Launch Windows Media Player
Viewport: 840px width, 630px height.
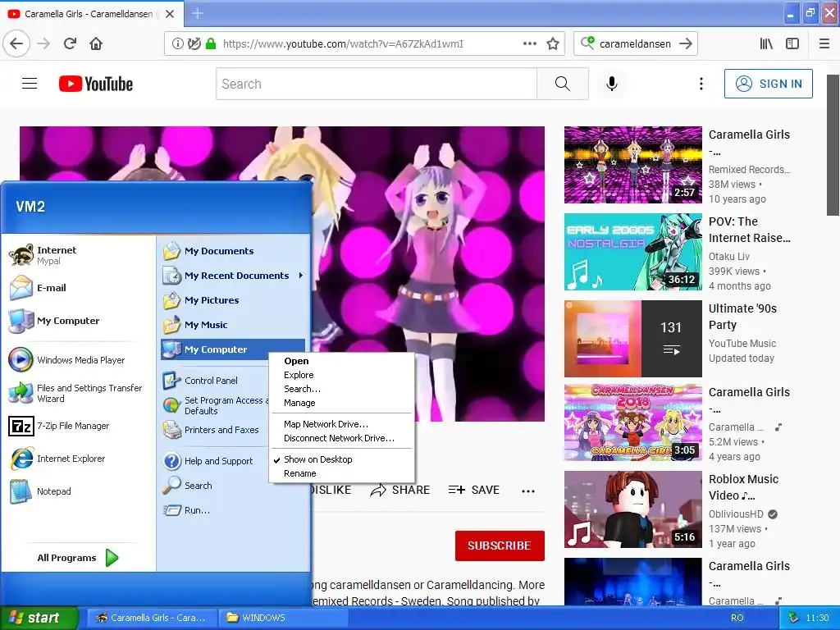79,360
